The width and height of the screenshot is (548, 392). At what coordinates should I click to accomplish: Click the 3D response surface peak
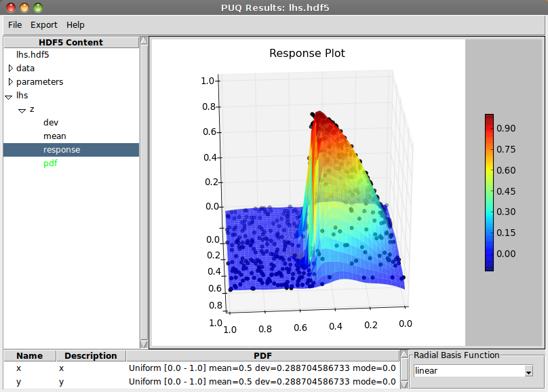coord(319,115)
